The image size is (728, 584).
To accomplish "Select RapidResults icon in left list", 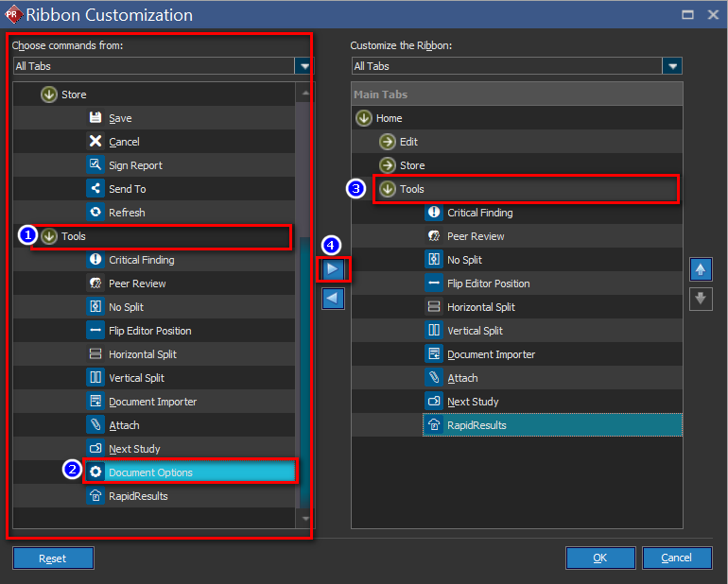I will click(95, 496).
